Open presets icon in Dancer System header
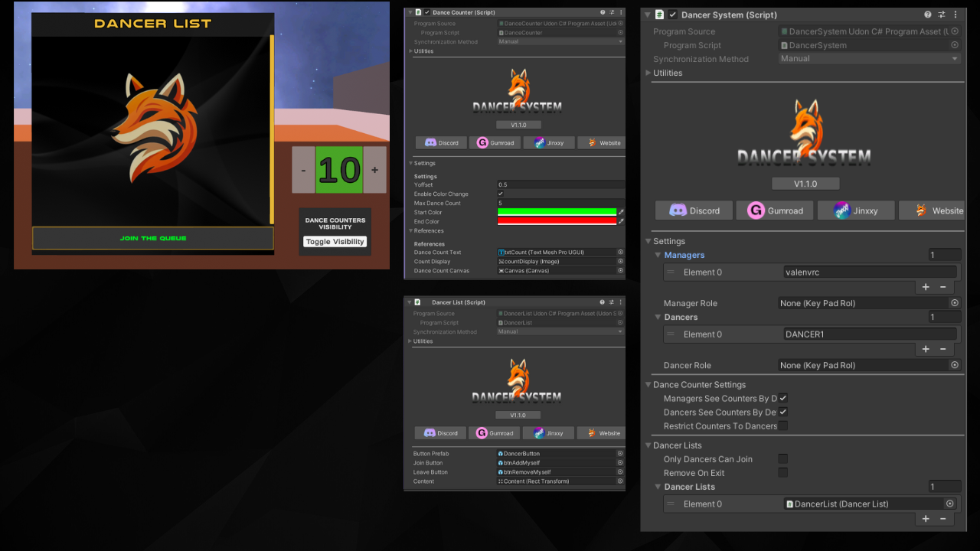The height and width of the screenshot is (551, 980). pyautogui.click(x=942, y=15)
